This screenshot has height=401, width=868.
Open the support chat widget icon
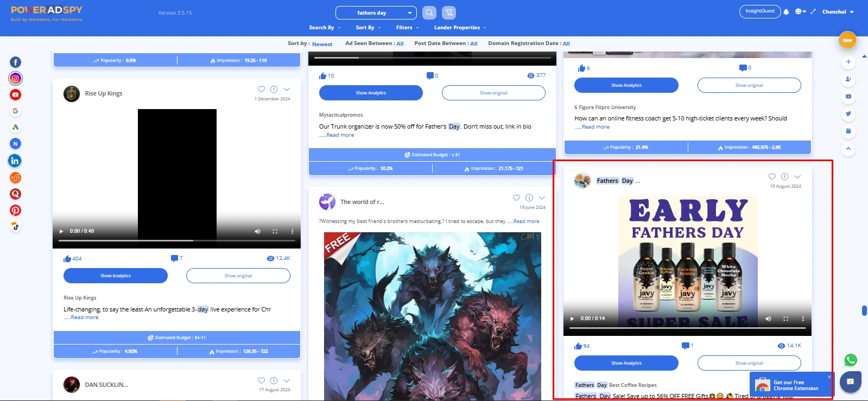pyautogui.click(x=851, y=382)
